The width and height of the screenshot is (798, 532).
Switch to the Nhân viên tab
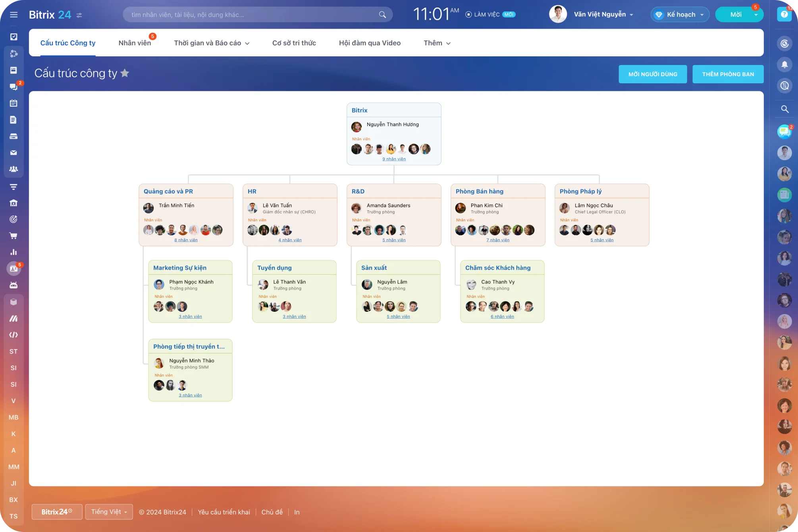point(135,43)
